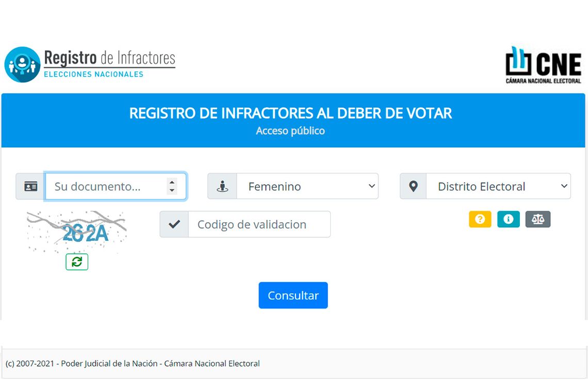Viewport: 588px width, 392px height.
Task: Click the Codigo de validacion text field
Action: [x=259, y=224]
